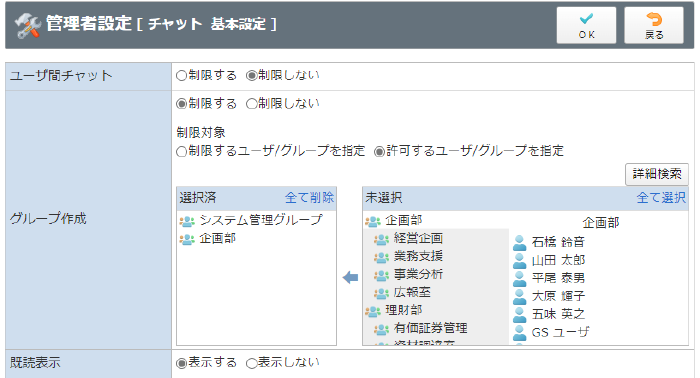Image resolution: width=700 pixels, height=378 pixels.
Task: Click 全て選択 link in 未選択
Action: pos(661,198)
